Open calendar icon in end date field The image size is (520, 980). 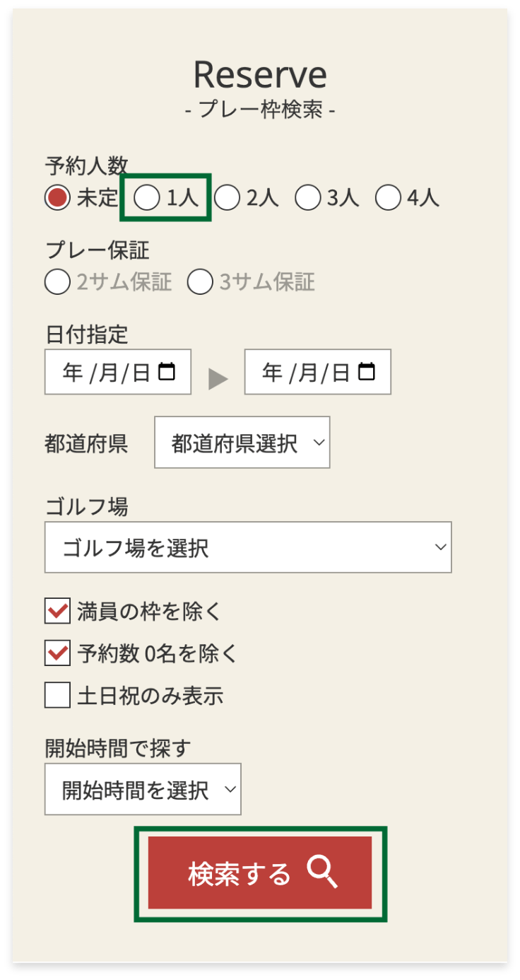pyautogui.click(x=366, y=372)
